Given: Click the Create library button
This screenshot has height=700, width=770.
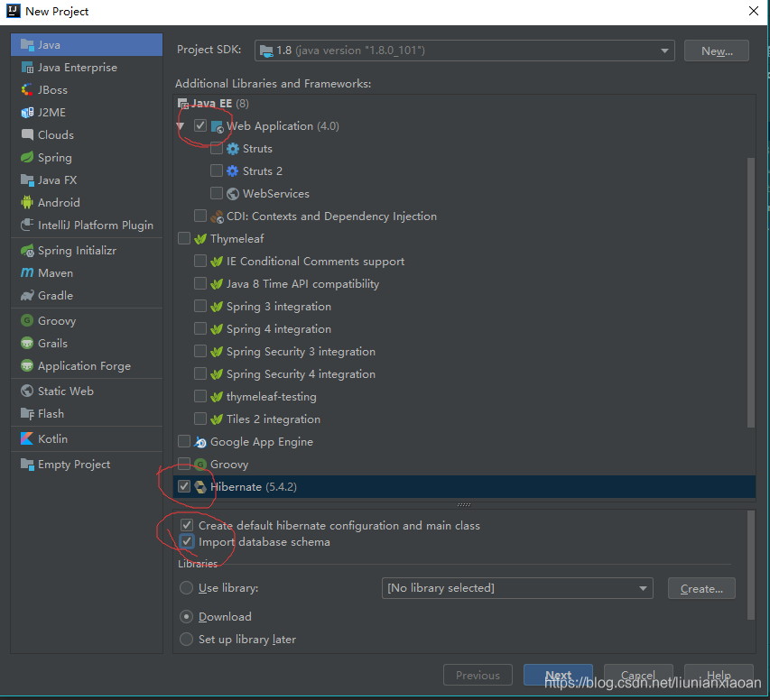Looking at the screenshot, I should tap(701, 588).
